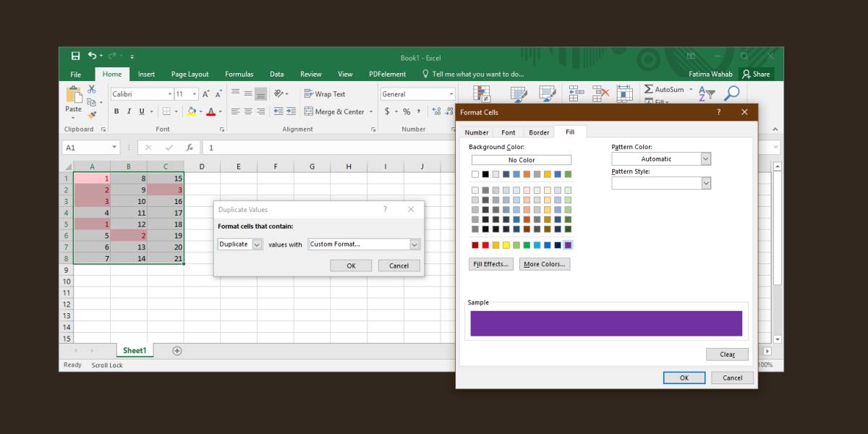Toggle Italic formatting

[x=129, y=111]
